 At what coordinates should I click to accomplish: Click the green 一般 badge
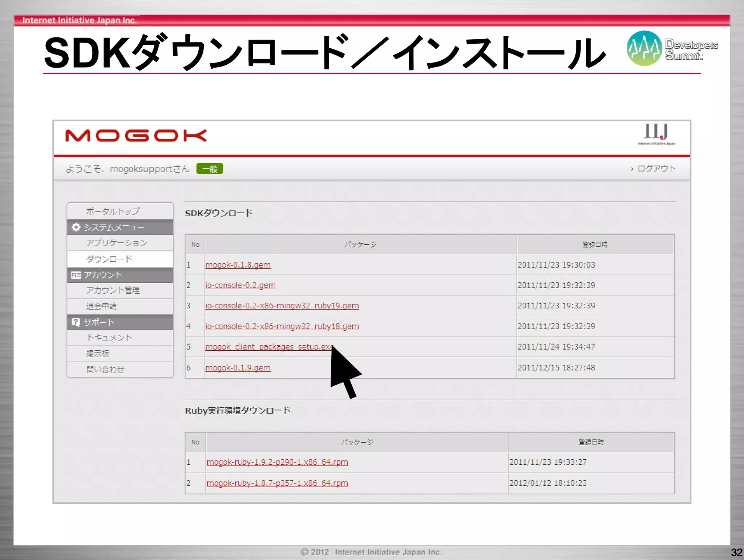(210, 169)
